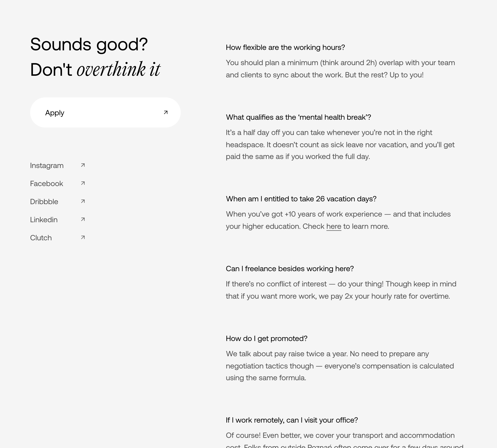The width and height of the screenshot is (497, 448).
Task: Open the Facebook social link
Action: click(x=46, y=183)
